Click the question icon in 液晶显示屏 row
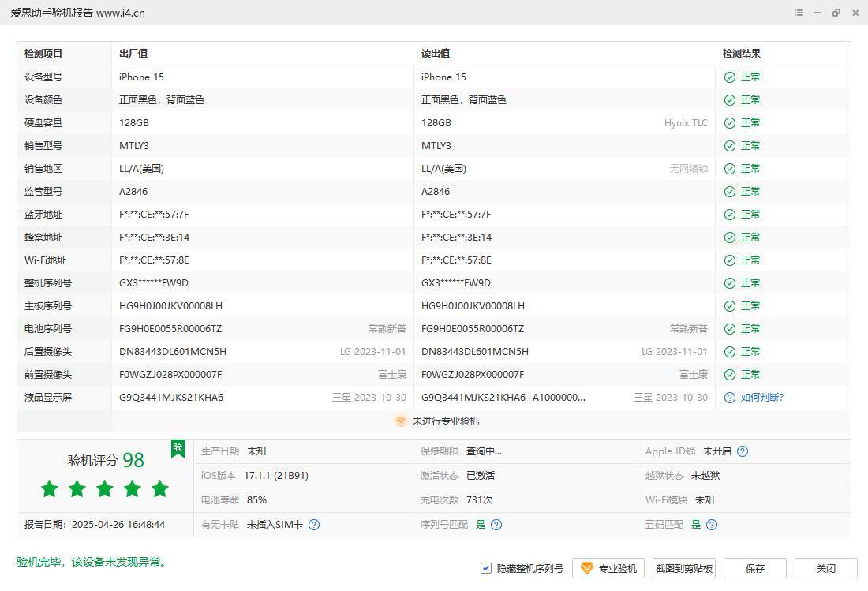The height and width of the screenshot is (591, 868). tap(730, 398)
